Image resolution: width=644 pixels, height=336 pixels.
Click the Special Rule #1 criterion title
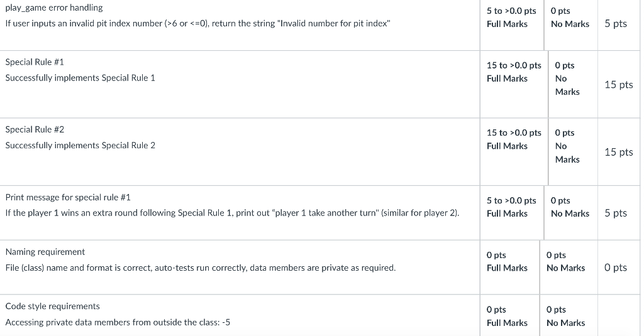35,62
